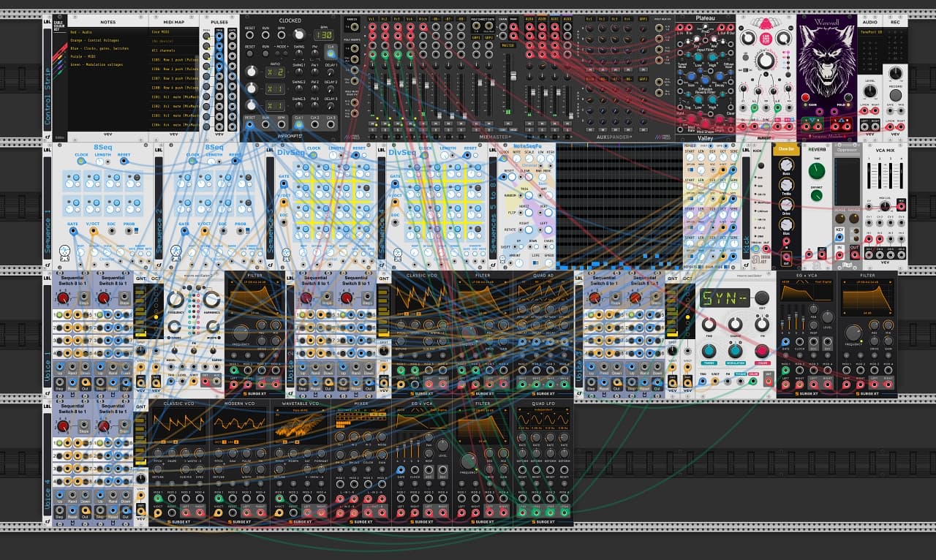
Task: Click the Clocked CLK 3 output jack
Action: [x=331, y=125]
